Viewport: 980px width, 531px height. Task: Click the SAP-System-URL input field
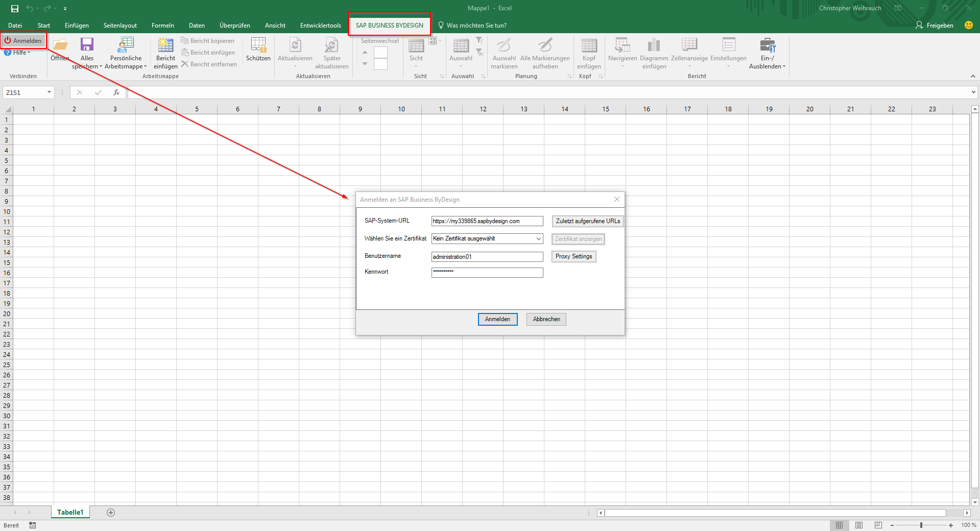(x=487, y=221)
